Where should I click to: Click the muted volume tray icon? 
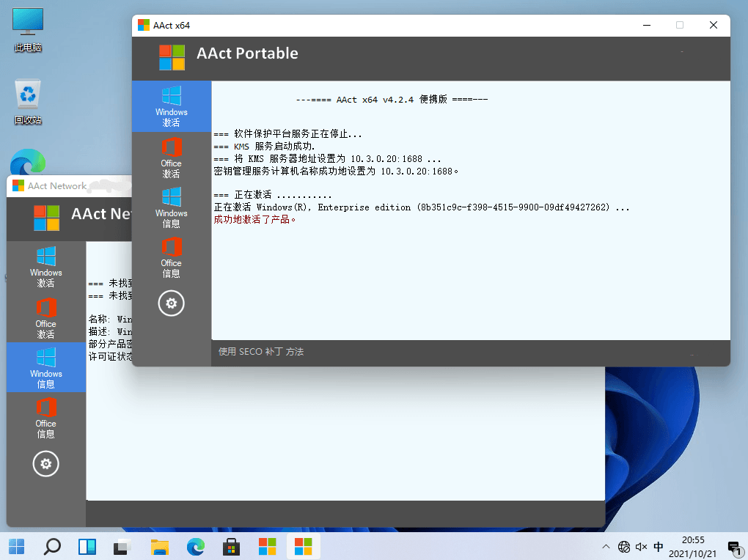click(642, 547)
